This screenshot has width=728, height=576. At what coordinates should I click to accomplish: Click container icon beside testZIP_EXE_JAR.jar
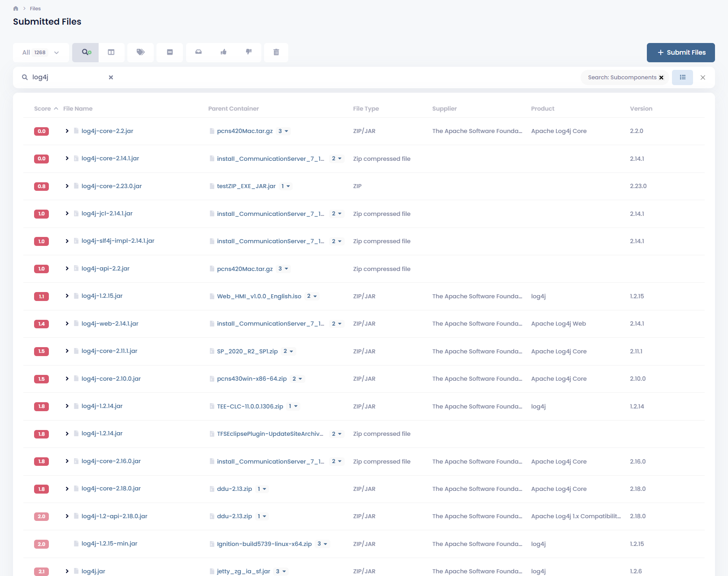212,186
